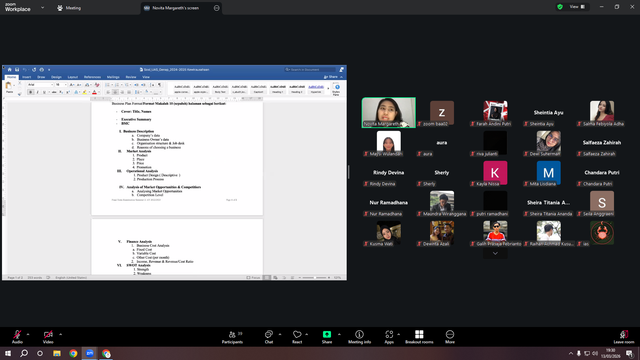Open File Explorer from the taskbar

point(57,353)
